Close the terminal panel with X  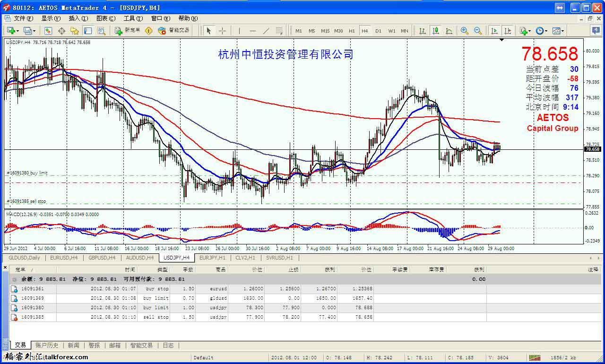coord(5,268)
